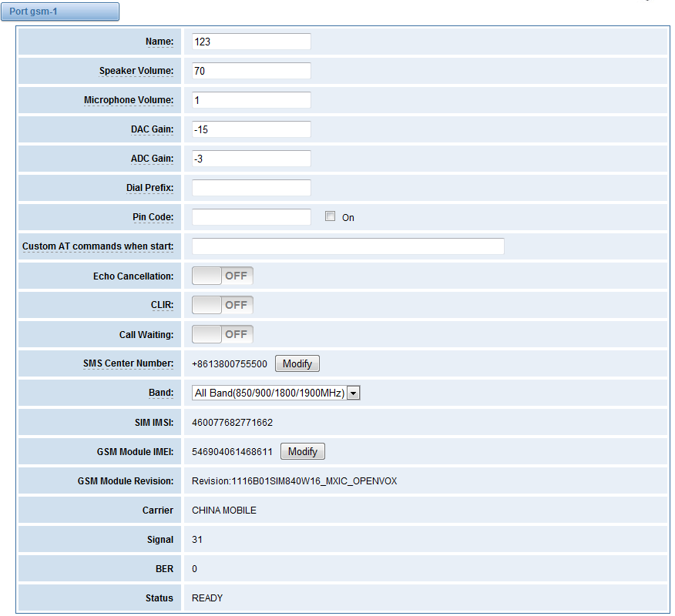Modify the GSM Module IMEI
Image resolution: width=675 pixels, height=616 pixels.
click(303, 452)
